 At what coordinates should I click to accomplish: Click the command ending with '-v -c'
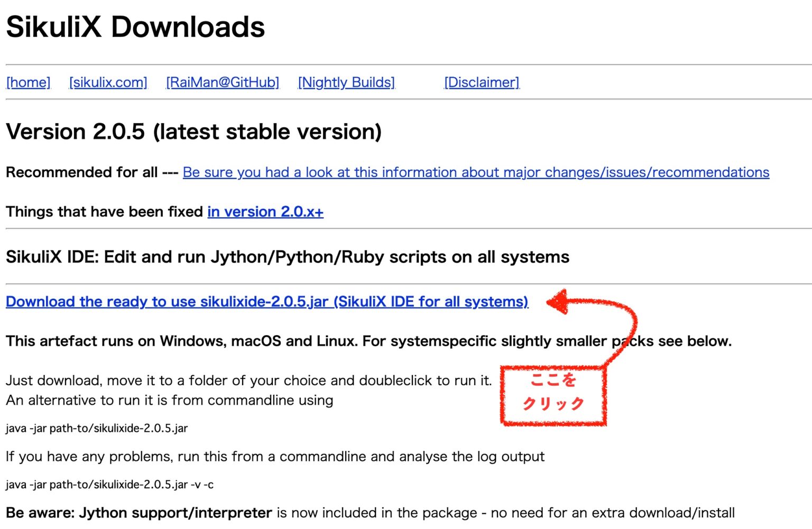109,485
